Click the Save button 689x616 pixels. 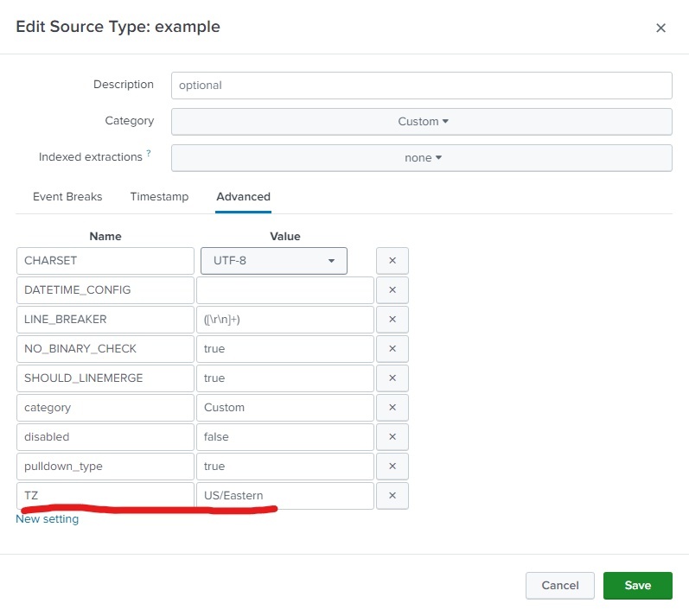point(638,586)
